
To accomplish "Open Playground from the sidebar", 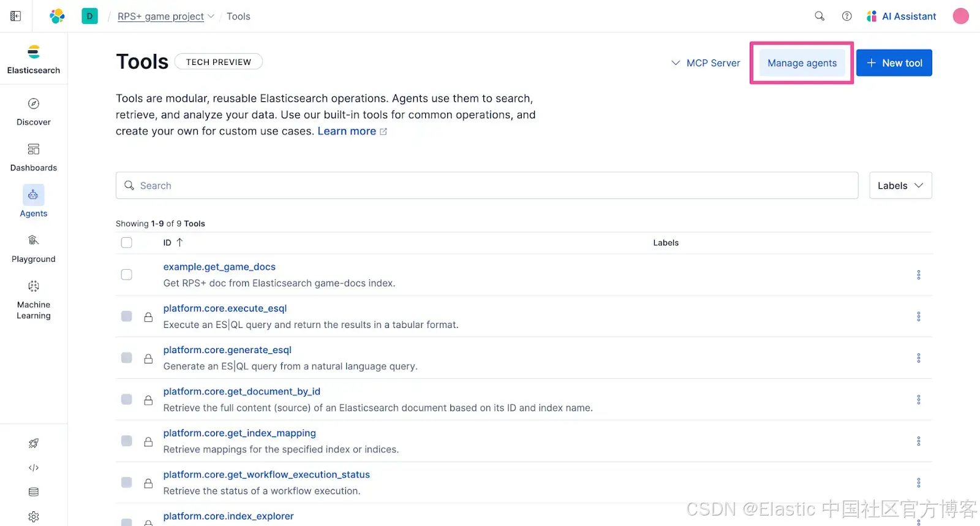I will pyautogui.click(x=34, y=249).
